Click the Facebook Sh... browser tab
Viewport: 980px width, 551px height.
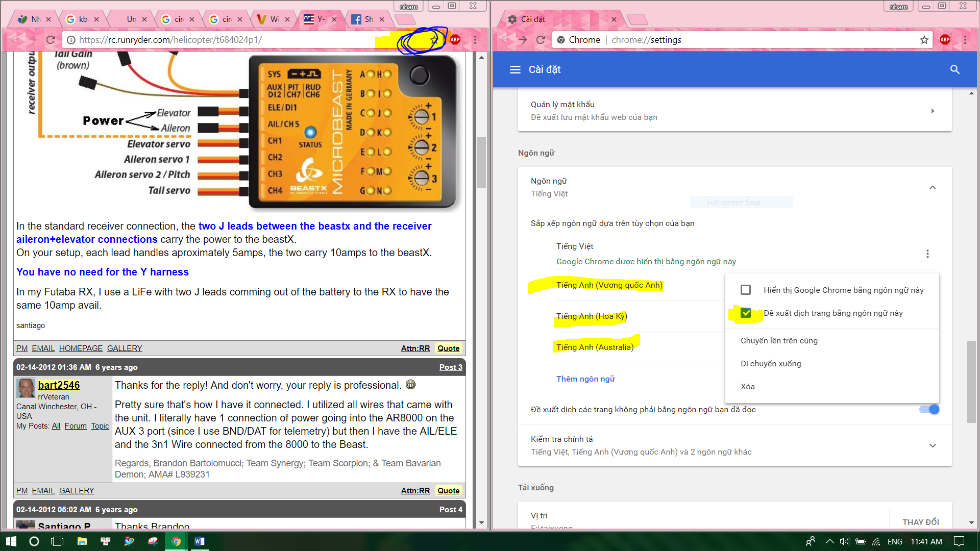point(365,18)
